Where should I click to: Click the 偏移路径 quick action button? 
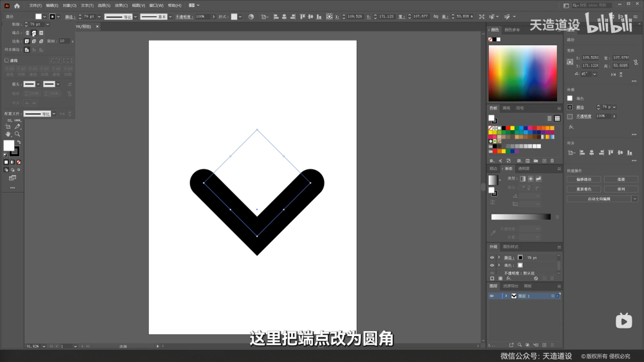pyautogui.click(x=583, y=180)
